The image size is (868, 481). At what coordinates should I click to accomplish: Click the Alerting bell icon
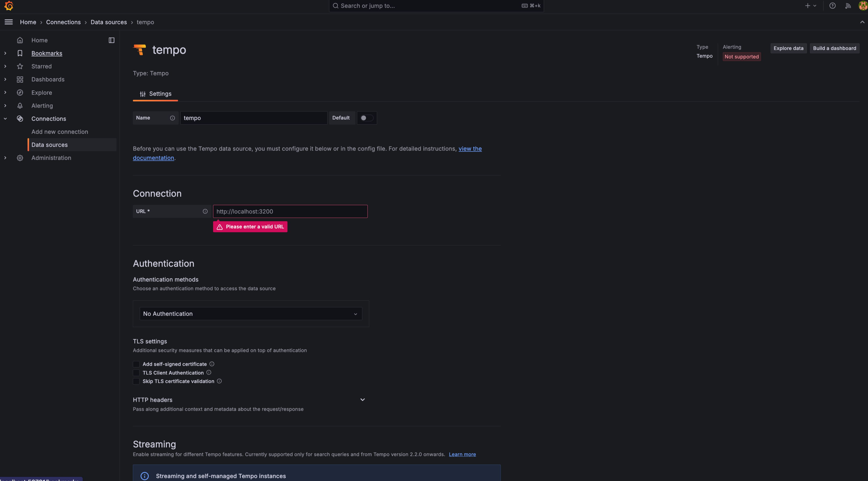[20, 106]
